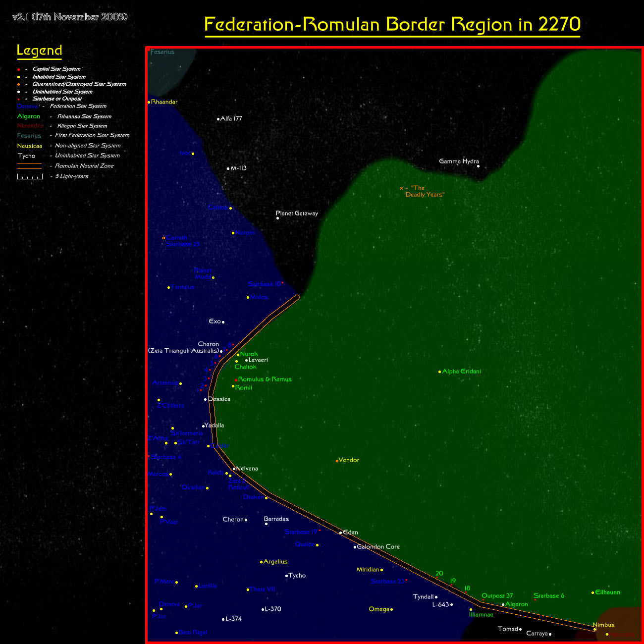The image size is (644, 644).
Task: Click the "Legend" heading
Action: coord(39,51)
